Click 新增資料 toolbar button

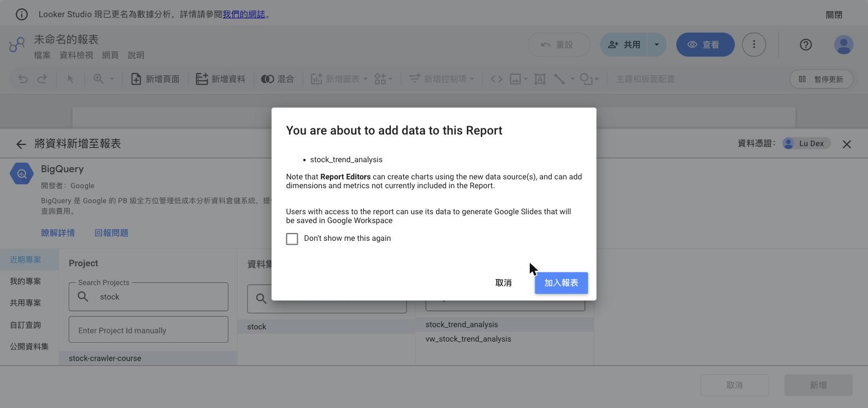point(220,79)
